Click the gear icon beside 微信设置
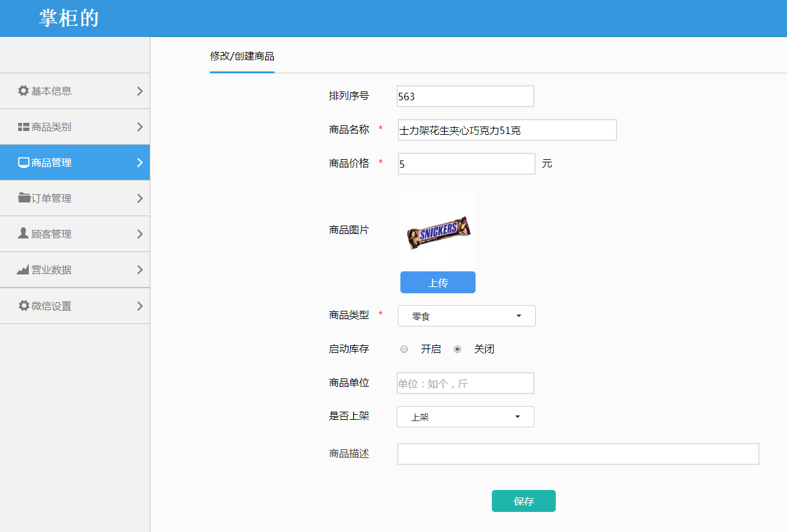Screen dimensions: 787x532 pos(24,306)
